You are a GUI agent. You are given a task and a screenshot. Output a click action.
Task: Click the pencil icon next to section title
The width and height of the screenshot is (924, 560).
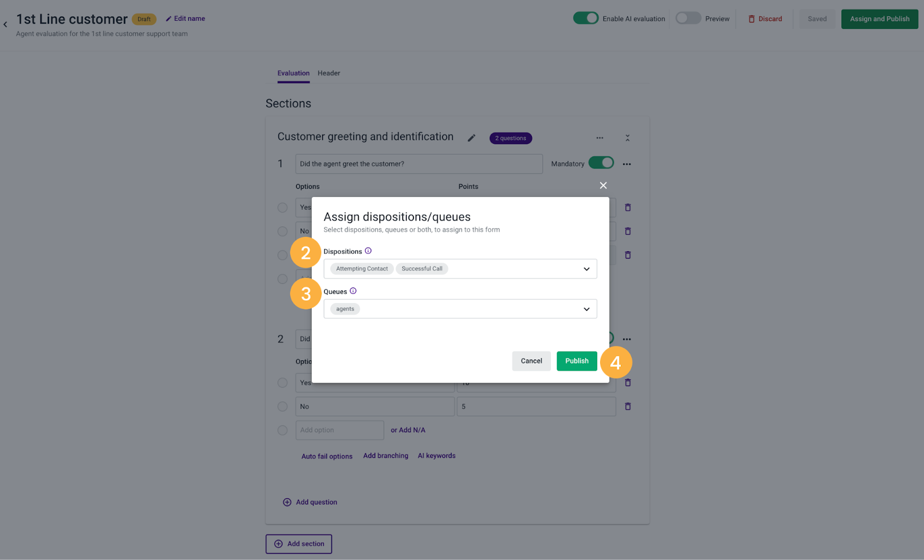pyautogui.click(x=471, y=138)
